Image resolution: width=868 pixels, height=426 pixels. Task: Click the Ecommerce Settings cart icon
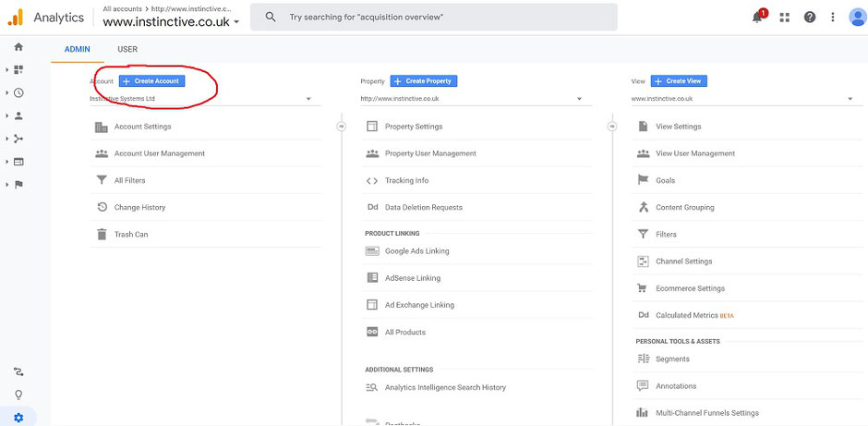point(643,288)
